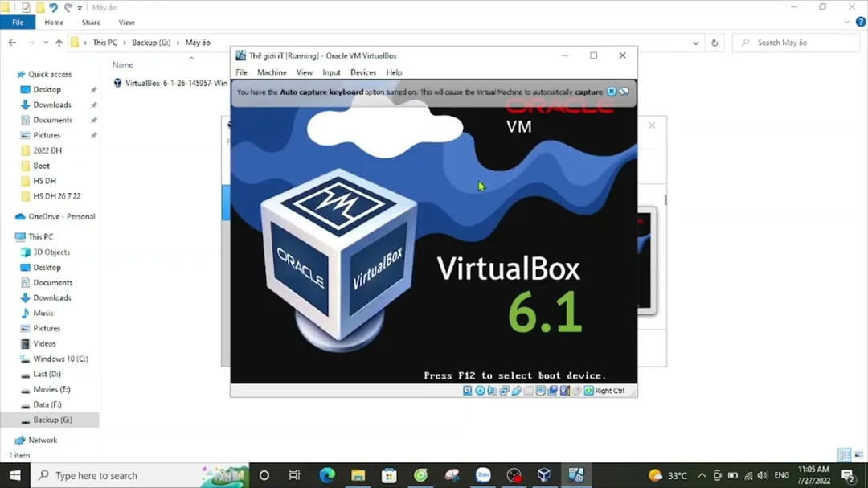Screen dimensions: 868x488
Task: Expand the File Explorer ribbon chevron
Action: 847,23
